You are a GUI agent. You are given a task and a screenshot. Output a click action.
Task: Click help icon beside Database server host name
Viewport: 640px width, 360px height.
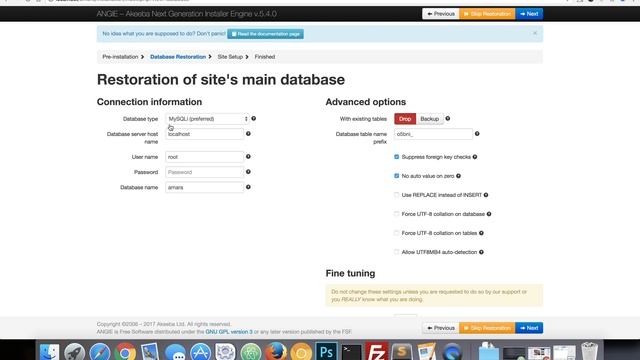pyautogui.click(x=248, y=133)
